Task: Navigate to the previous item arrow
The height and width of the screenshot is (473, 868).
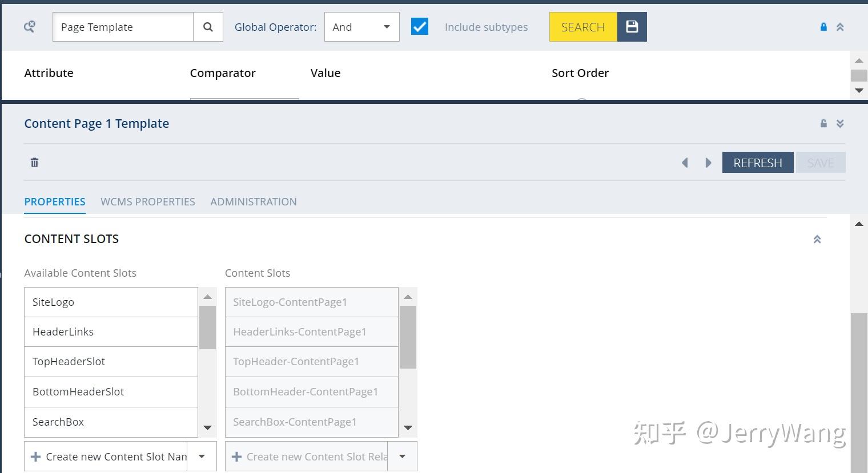Action: tap(685, 163)
